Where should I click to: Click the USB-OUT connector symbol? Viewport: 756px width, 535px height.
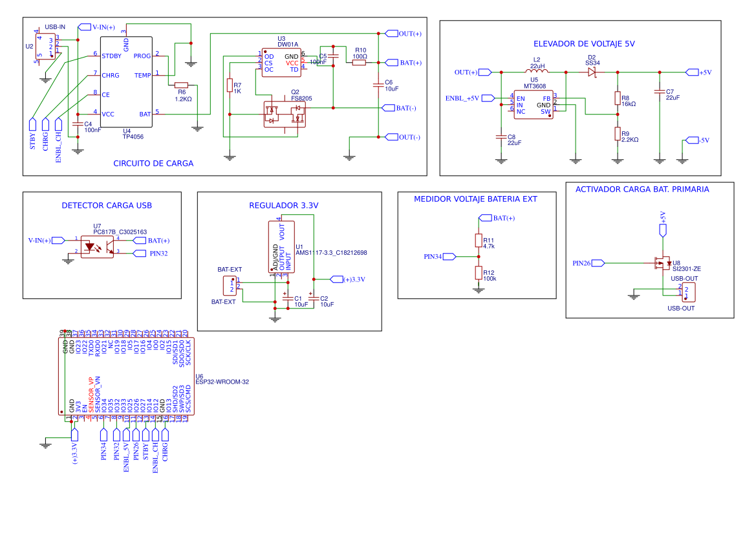[687, 291]
